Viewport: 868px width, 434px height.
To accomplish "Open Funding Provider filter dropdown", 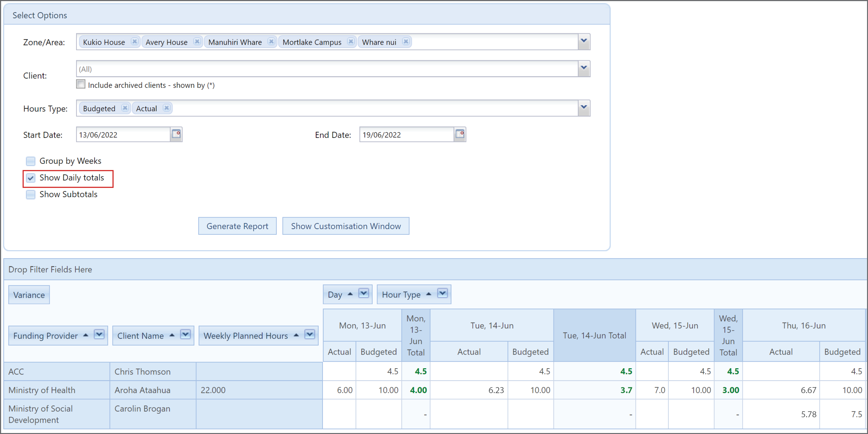I will click(x=99, y=334).
